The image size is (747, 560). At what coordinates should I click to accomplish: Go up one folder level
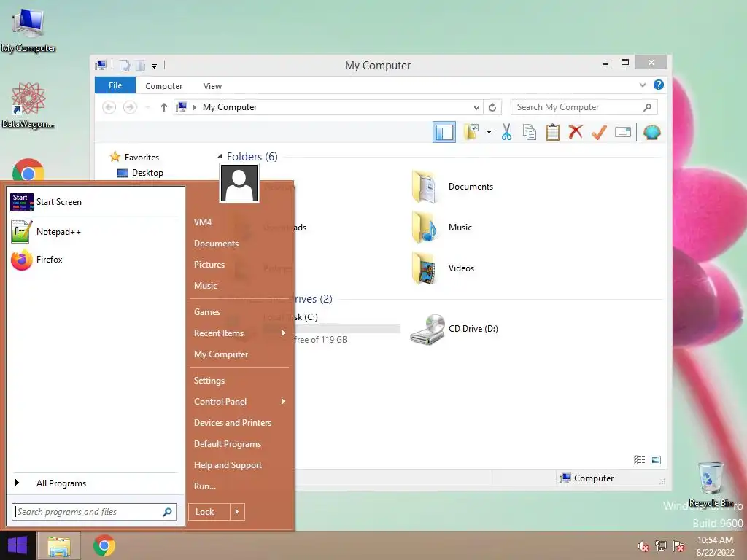(164, 107)
